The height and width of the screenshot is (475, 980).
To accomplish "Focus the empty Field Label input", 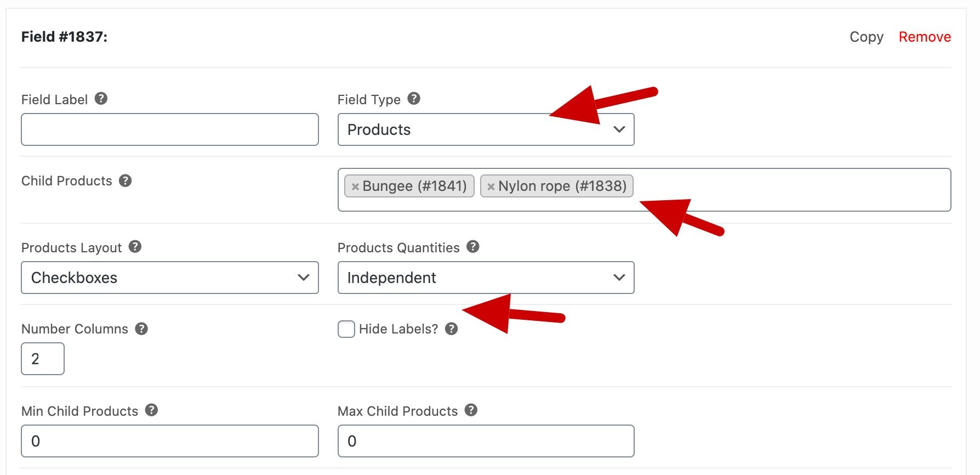I will click(170, 129).
